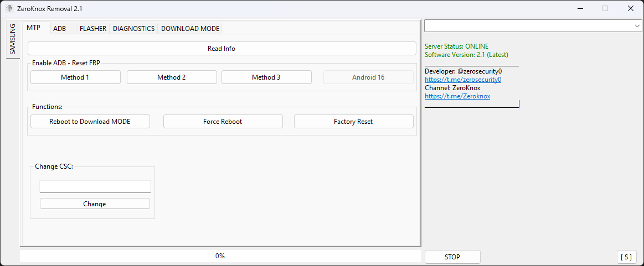This screenshot has height=266, width=644.
Task: Click Reboot to Download MODE
Action: pyautogui.click(x=90, y=121)
